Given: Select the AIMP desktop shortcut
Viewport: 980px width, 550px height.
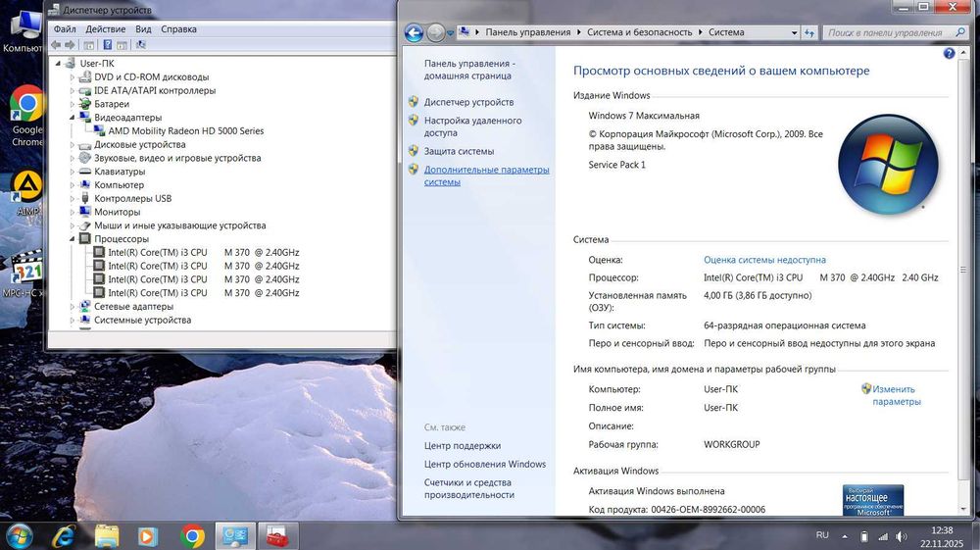Looking at the screenshot, I should pyautogui.click(x=26, y=194).
